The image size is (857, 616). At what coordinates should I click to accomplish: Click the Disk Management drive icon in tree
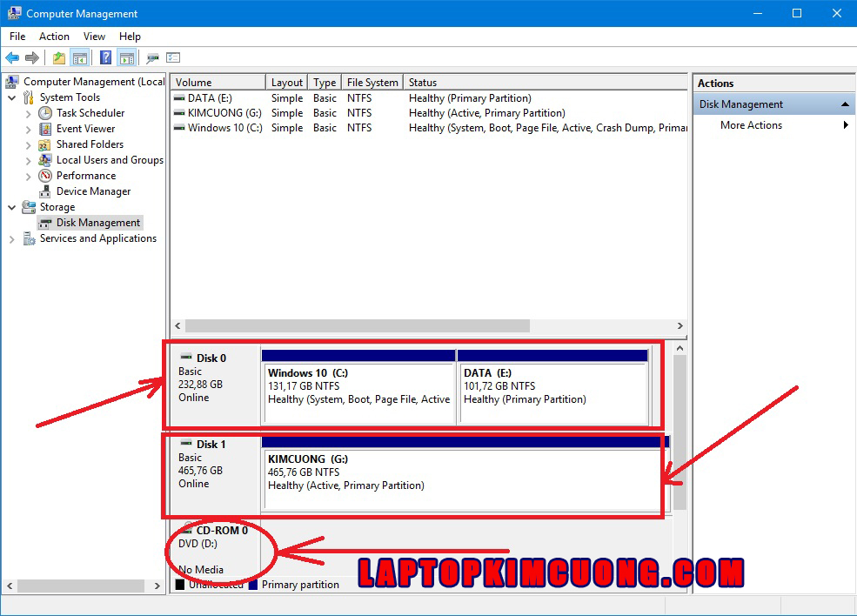point(45,223)
